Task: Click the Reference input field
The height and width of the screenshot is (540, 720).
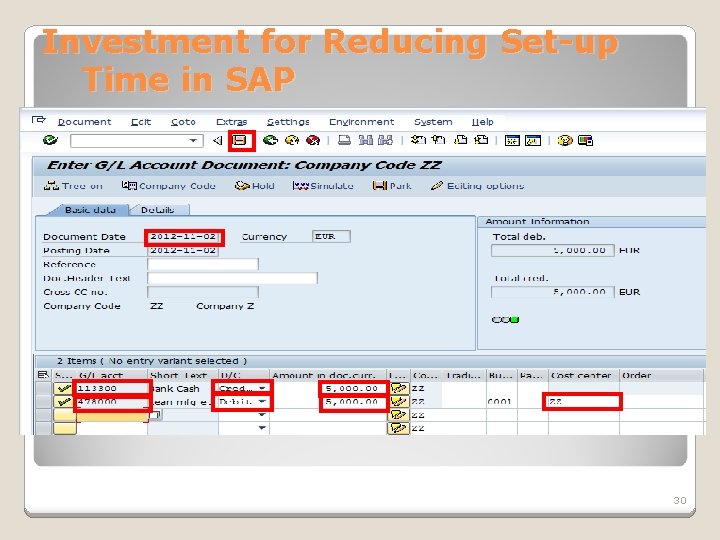Action: 203,264
